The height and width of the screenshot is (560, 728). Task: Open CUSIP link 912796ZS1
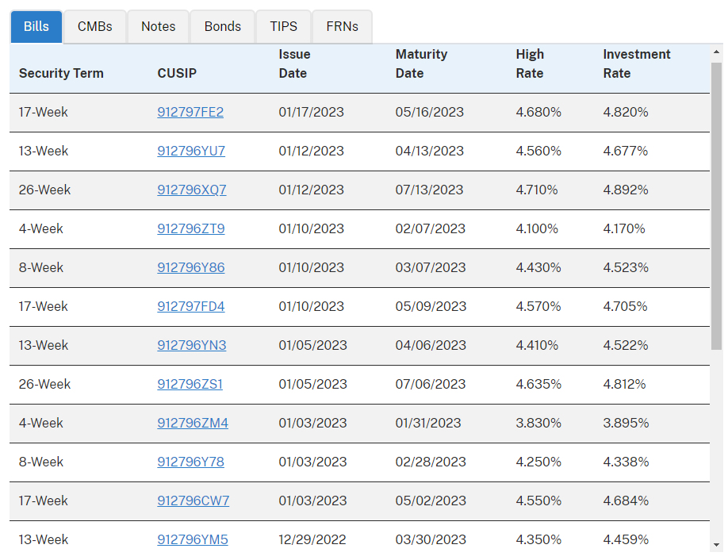pyautogui.click(x=190, y=385)
